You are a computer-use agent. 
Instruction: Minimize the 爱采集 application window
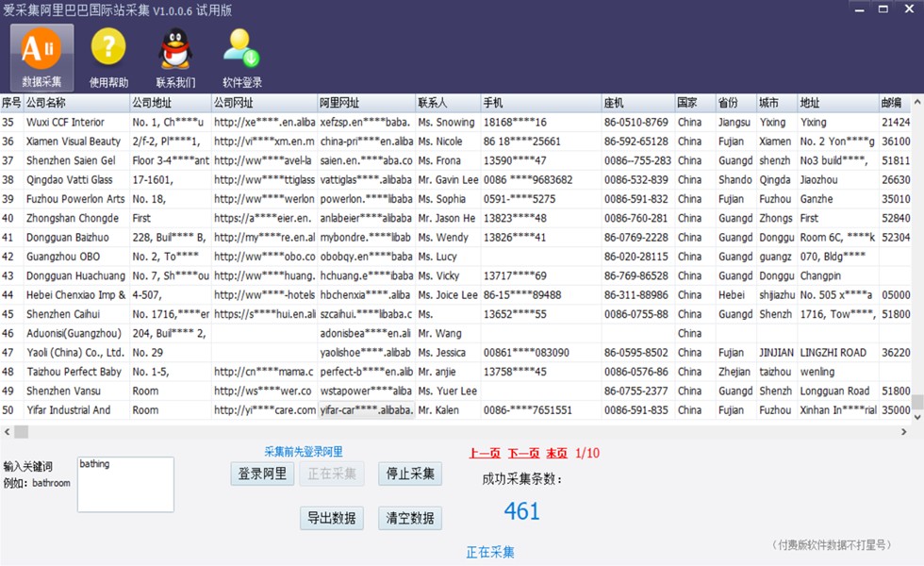860,9
